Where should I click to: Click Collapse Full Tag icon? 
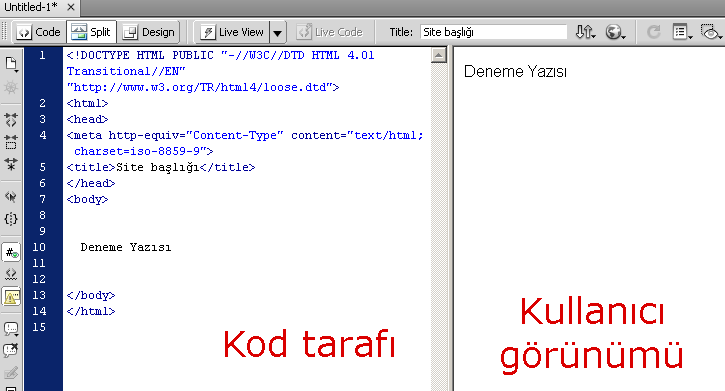[x=11, y=120]
